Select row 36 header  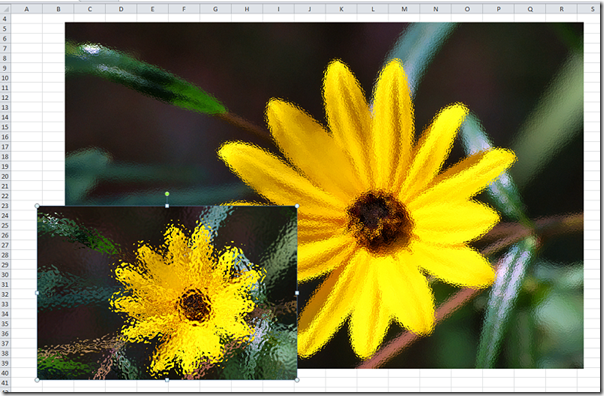pos(5,334)
